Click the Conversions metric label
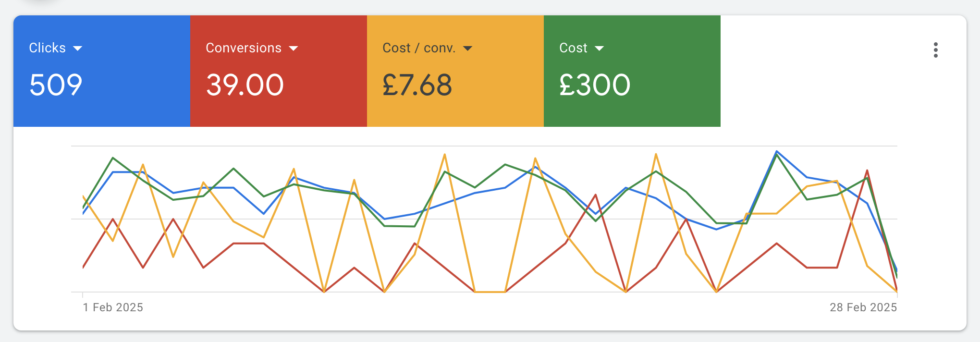The height and width of the screenshot is (342, 980). tap(243, 48)
